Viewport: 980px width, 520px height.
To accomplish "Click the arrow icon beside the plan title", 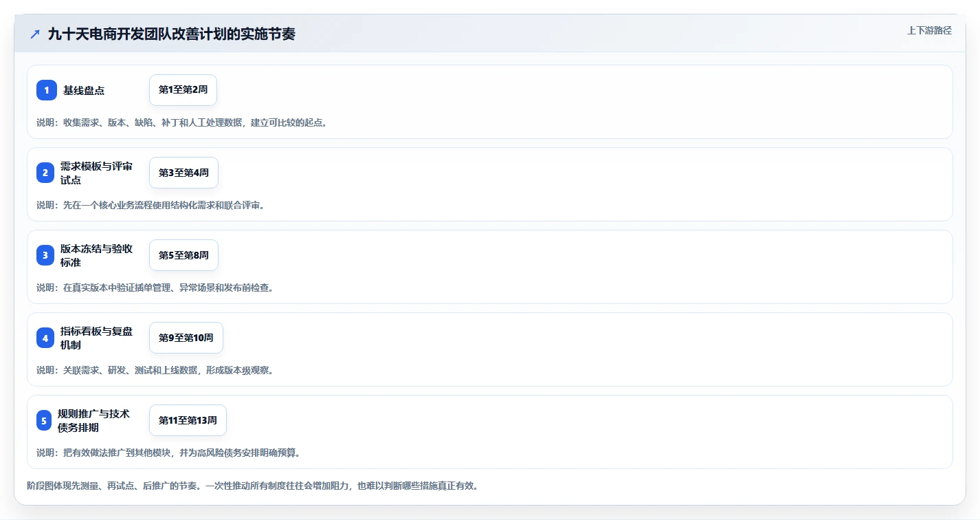I will 35,34.
